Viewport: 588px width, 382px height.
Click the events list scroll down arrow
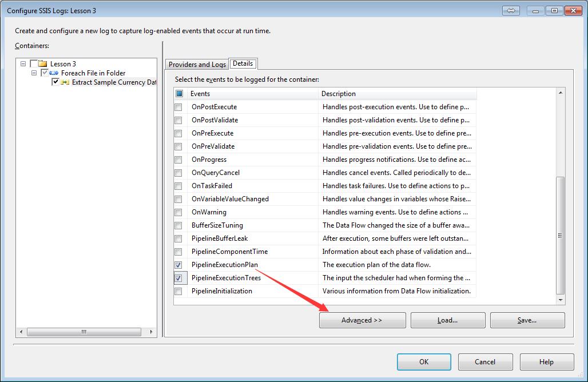tap(560, 300)
